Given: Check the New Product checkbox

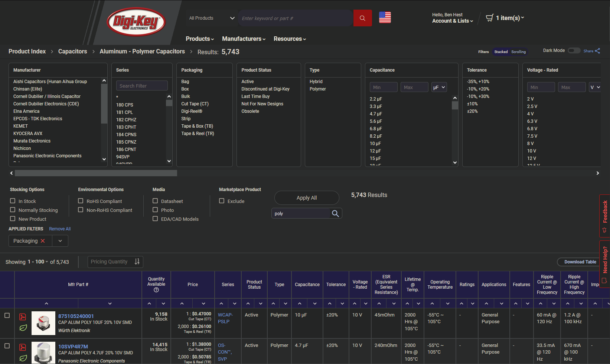Looking at the screenshot, I should (x=13, y=219).
